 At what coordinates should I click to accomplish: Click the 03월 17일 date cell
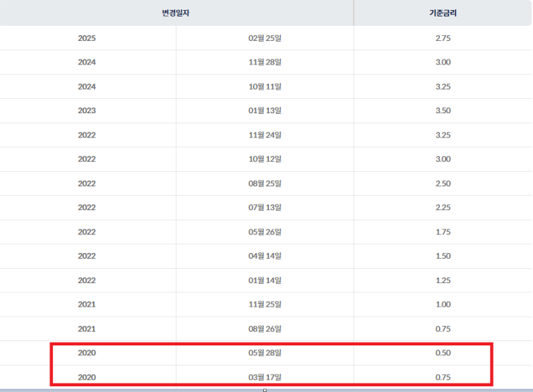pyautogui.click(x=265, y=377)
